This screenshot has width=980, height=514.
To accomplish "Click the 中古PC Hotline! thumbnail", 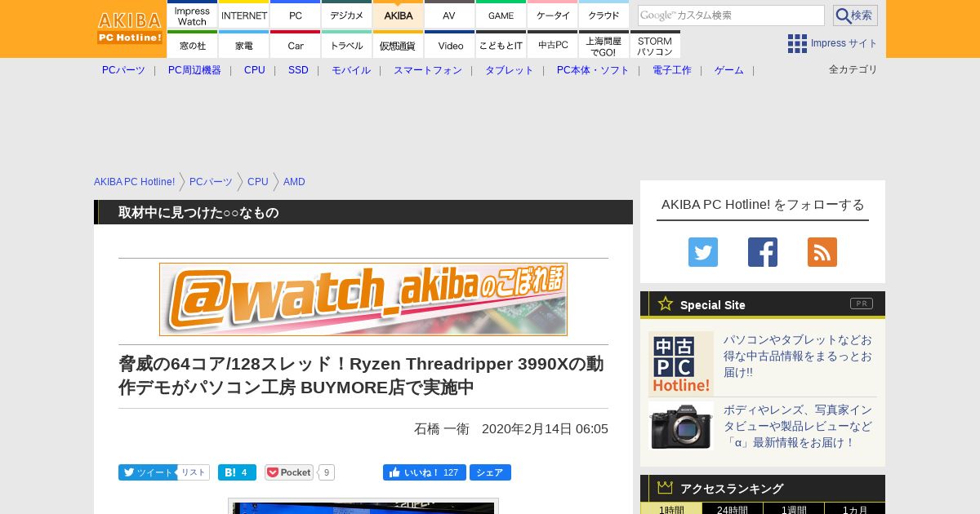I will (681, 364).
